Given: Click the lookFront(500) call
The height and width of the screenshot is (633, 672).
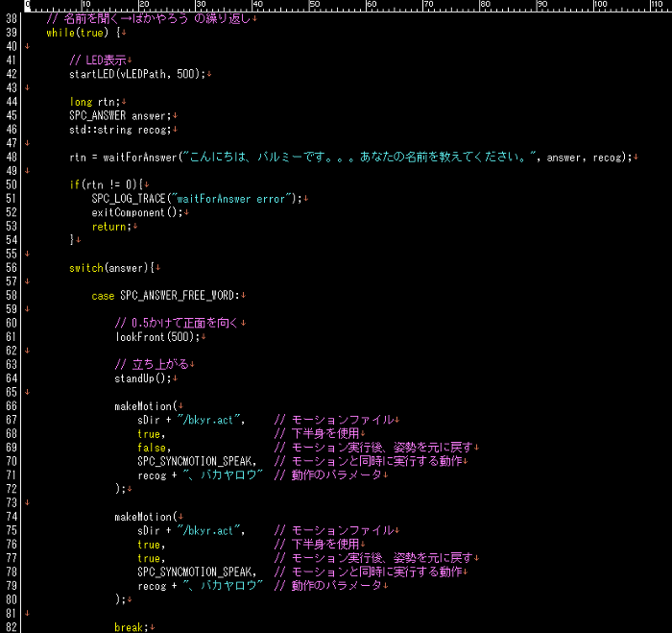Looking at the screenshot, I should [156, 337].
